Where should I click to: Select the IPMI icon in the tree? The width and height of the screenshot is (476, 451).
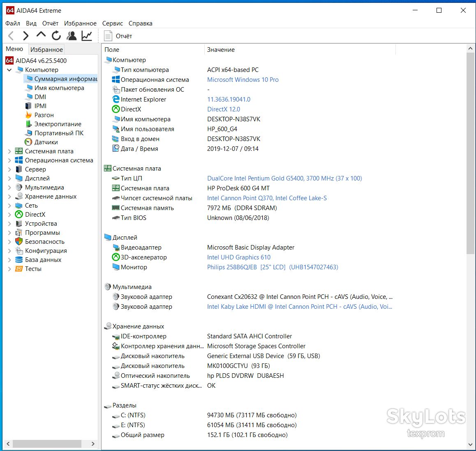tap(28, 106)
